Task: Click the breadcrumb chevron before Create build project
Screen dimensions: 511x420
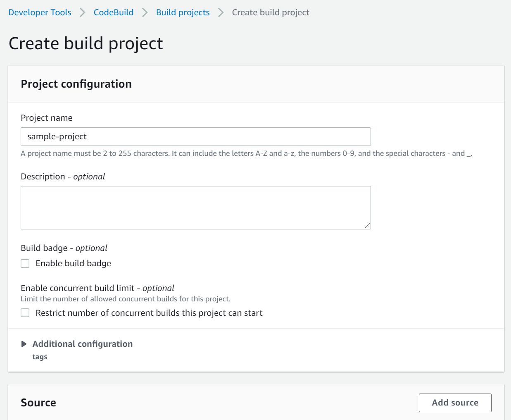Action: [219, 12]
